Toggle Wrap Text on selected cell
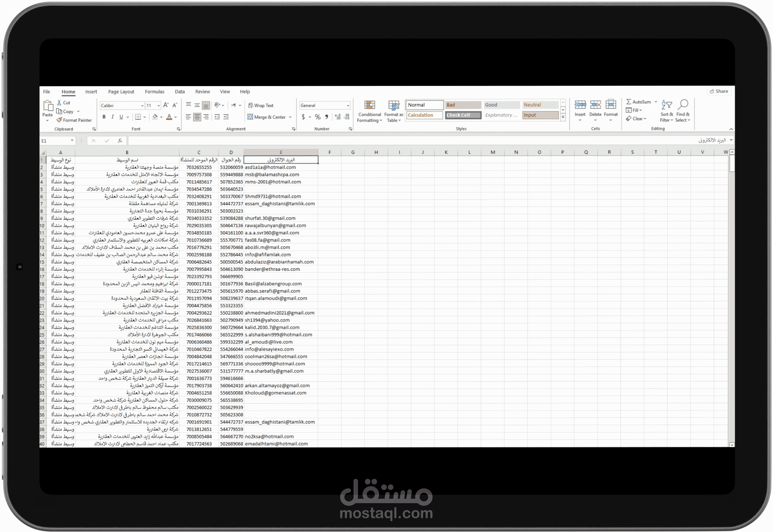 [261, 105]
